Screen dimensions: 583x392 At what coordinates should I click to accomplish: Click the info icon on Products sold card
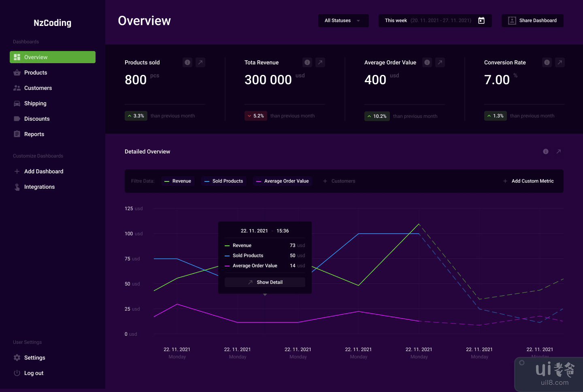click(187, 62)
